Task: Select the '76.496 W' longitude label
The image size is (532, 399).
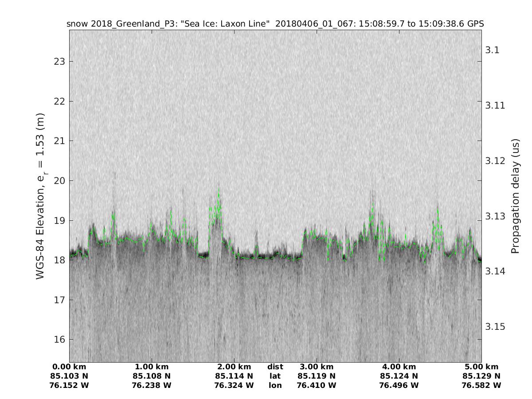Action: 399,386
